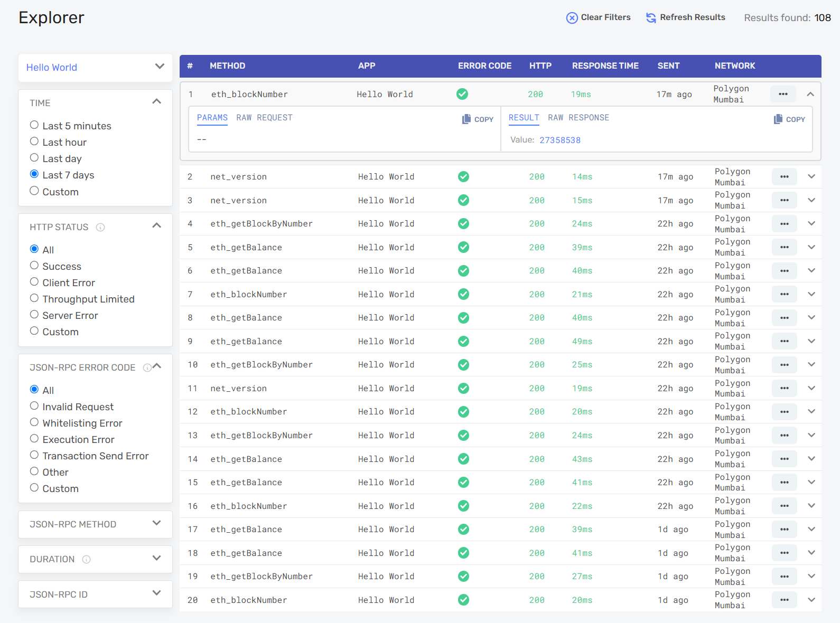840x623 pixels.
Task: Select the Other error code filter
Action: [34, 471]
